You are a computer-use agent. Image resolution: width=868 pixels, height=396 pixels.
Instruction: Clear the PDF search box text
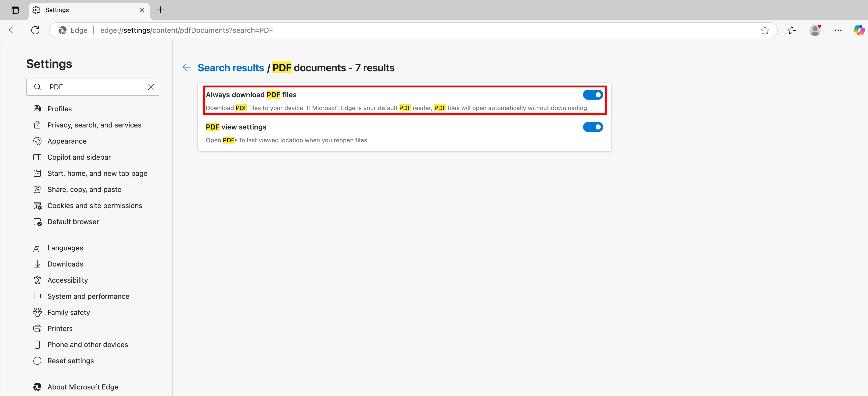click(x=151, y=87)
